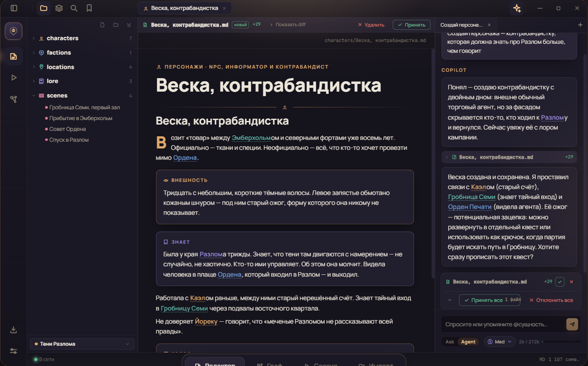Accept the Веска file change checkmark
The image size is (588, 366).
pos(560,282)
